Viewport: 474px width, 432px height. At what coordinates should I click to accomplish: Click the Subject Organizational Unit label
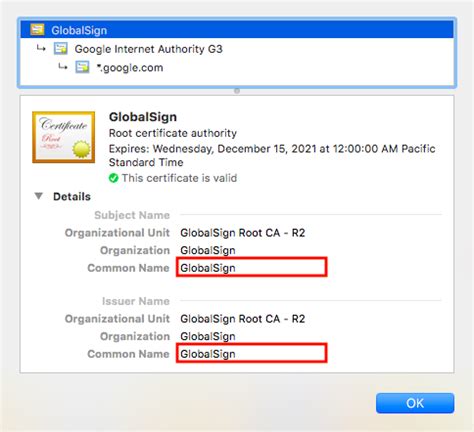(117, 233)
